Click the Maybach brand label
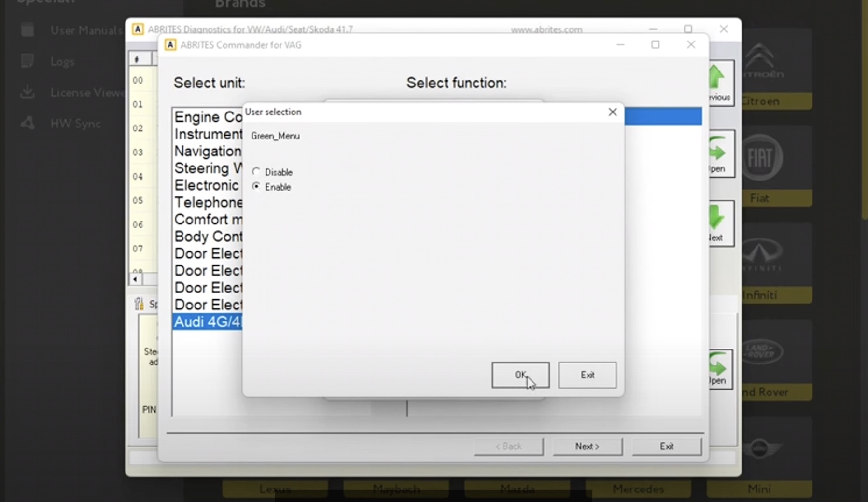The image size is (868, 502). [x=396, y=489]
